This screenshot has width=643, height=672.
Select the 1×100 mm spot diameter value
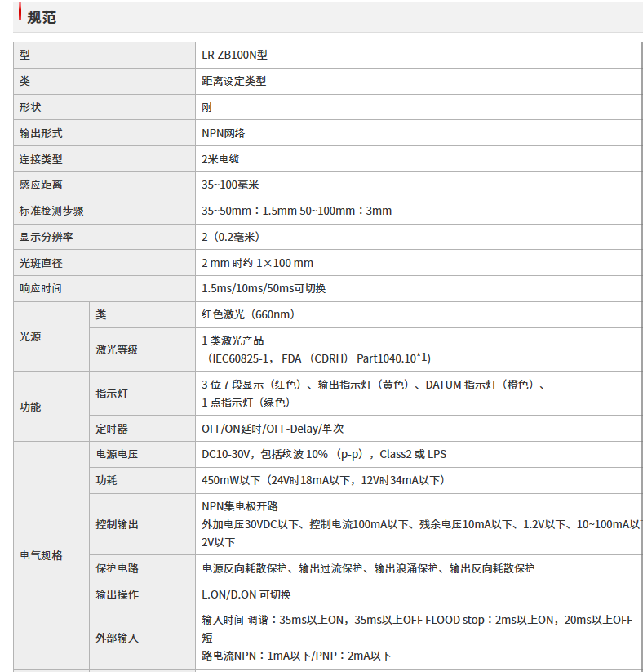coord(285,263)
